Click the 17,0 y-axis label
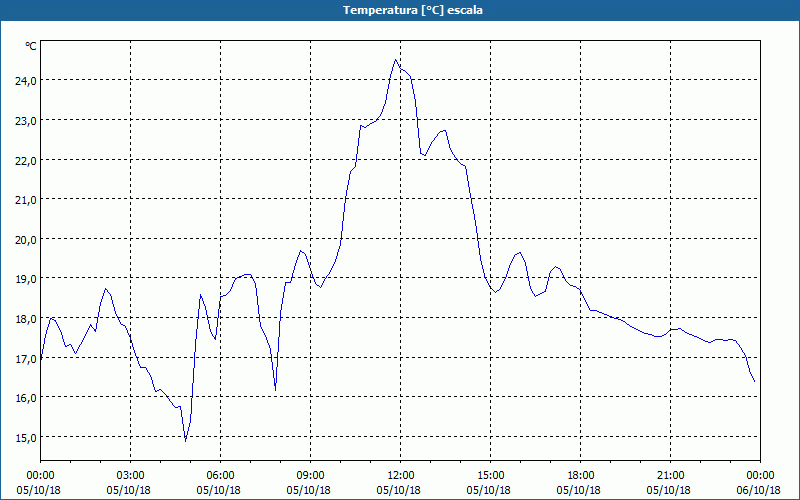Screen dimensions: 800x500 point(26,359)
